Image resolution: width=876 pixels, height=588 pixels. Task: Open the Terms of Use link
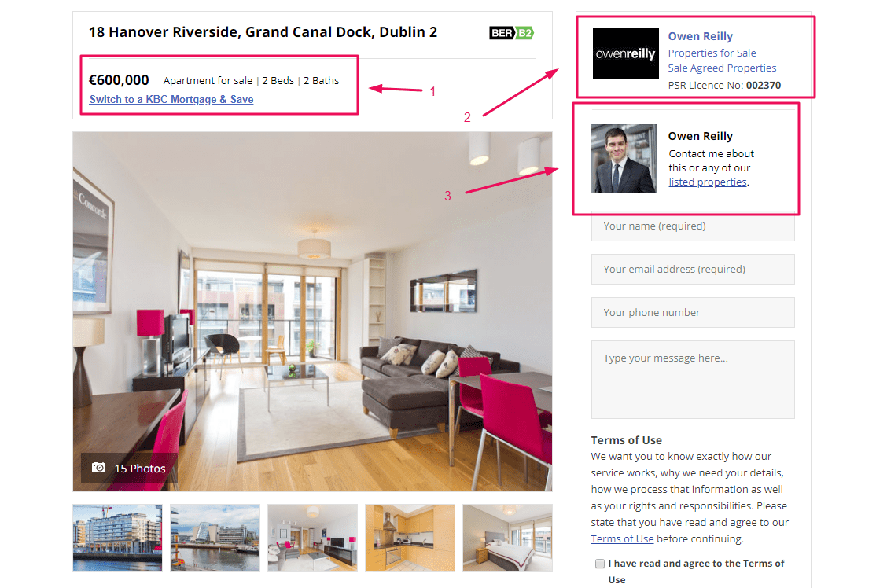tap(622, 538)
